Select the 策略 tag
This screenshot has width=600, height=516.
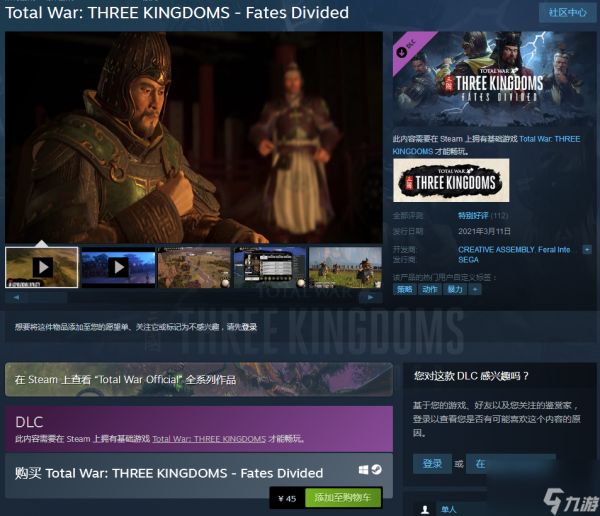point(404,289)
